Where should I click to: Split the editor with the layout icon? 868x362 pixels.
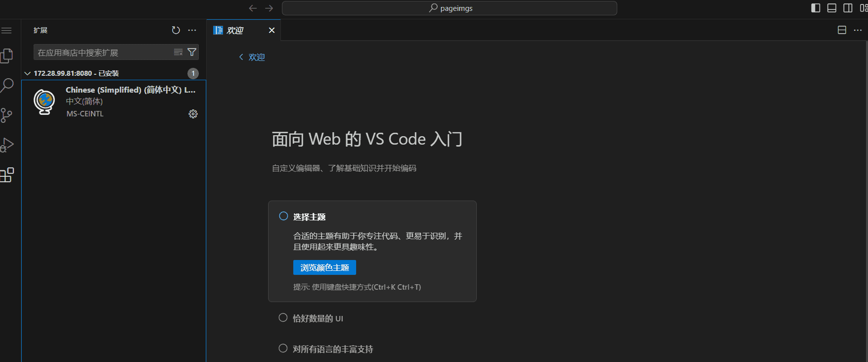(x=842, y=30)
